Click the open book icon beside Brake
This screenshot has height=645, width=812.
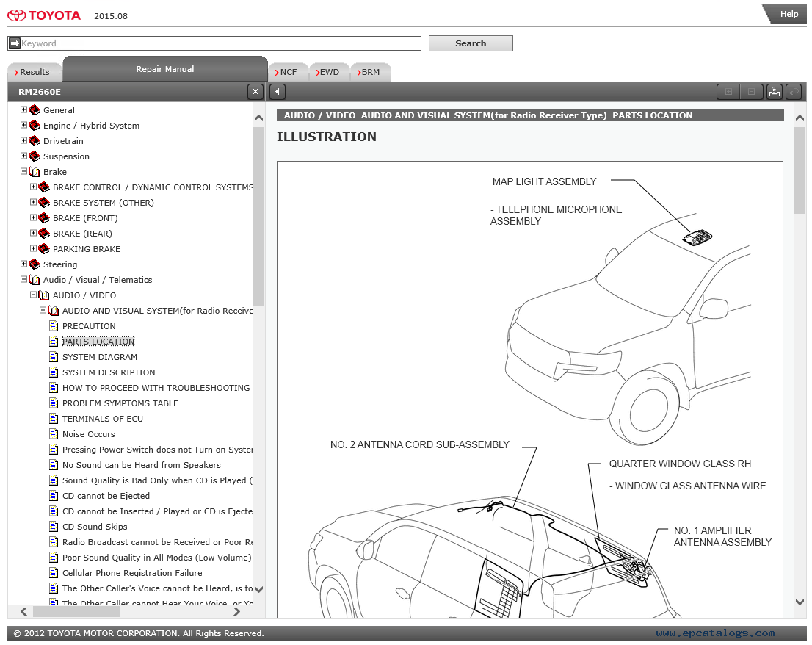point(35,171)
